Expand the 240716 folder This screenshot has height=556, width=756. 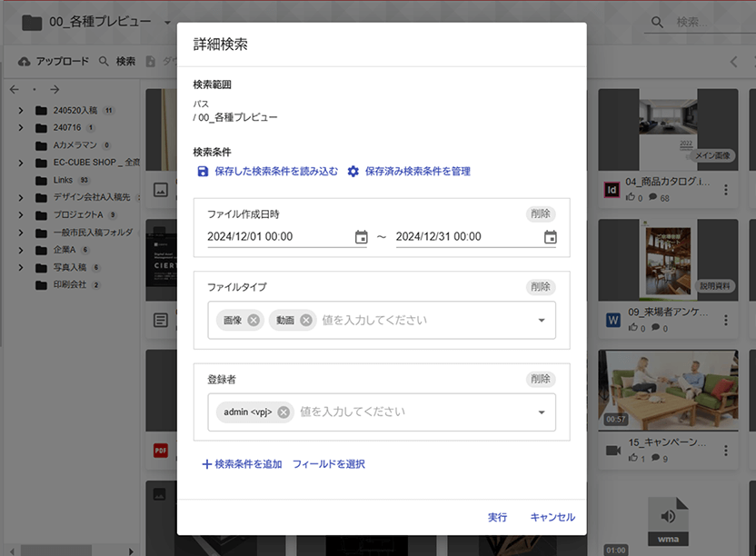pyautogui.click(x=21, y=128)
